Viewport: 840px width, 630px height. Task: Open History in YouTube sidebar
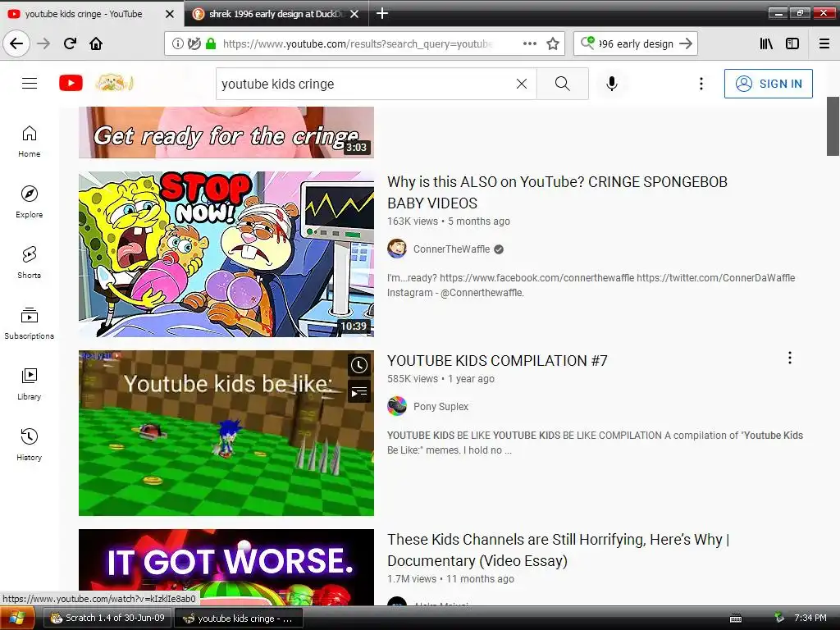coord(30,445)
